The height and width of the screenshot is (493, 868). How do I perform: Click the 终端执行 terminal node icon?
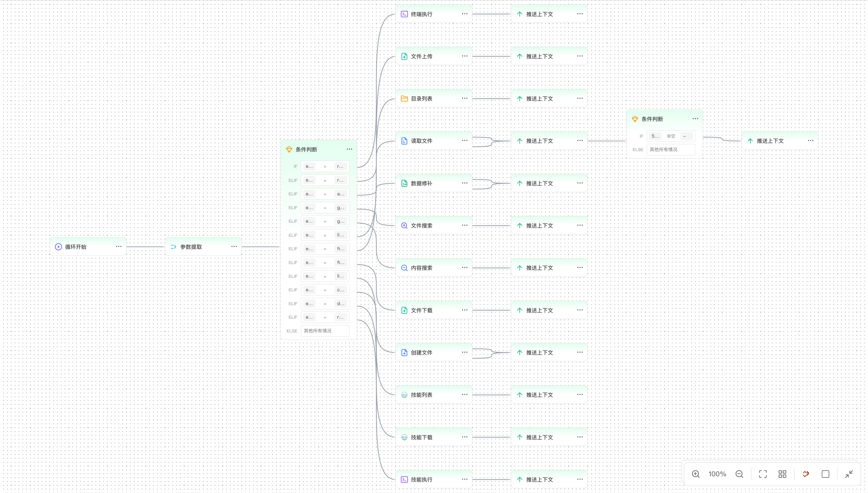404,14
